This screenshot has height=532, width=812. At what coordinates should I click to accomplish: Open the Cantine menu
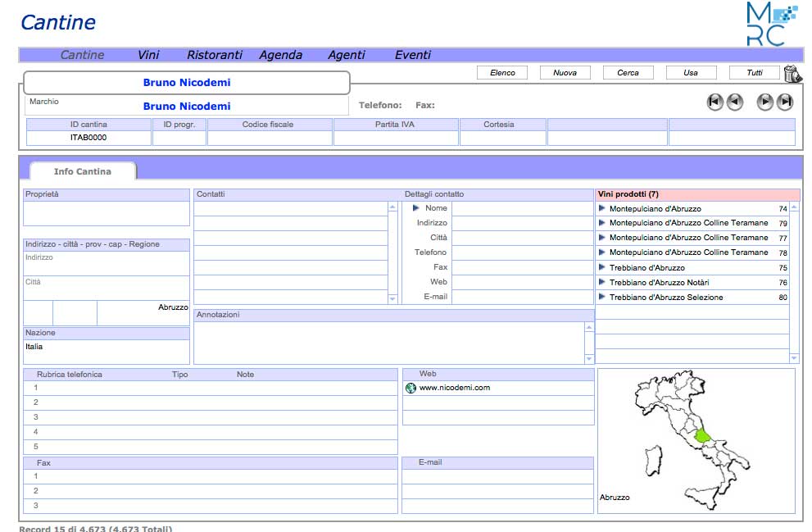coord(82,55)
